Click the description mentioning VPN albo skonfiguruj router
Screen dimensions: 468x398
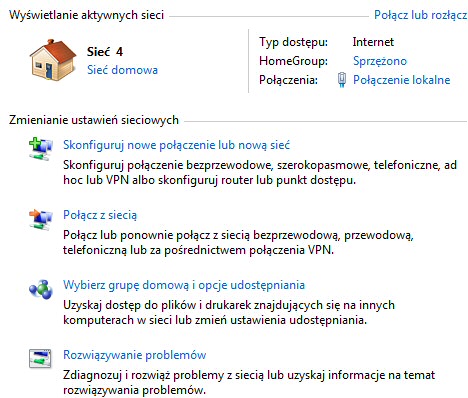[x=260, y=172]
